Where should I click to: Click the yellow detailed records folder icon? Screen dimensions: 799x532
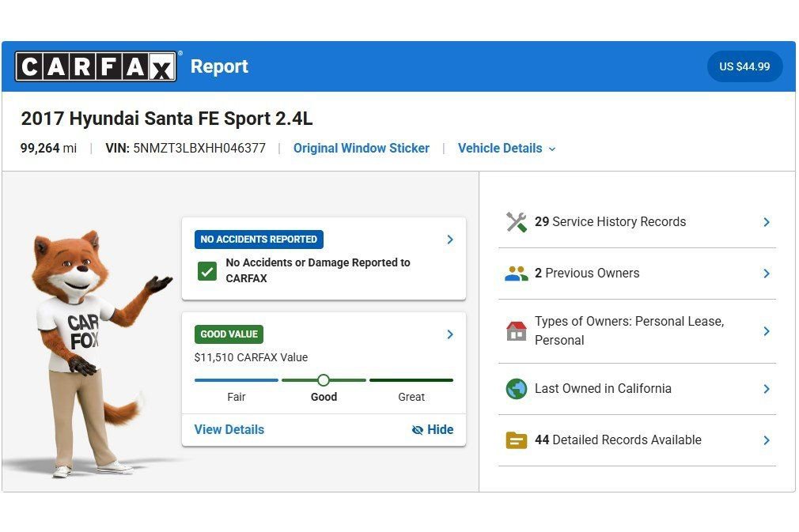pyautogui.click(x=517, y=440)
